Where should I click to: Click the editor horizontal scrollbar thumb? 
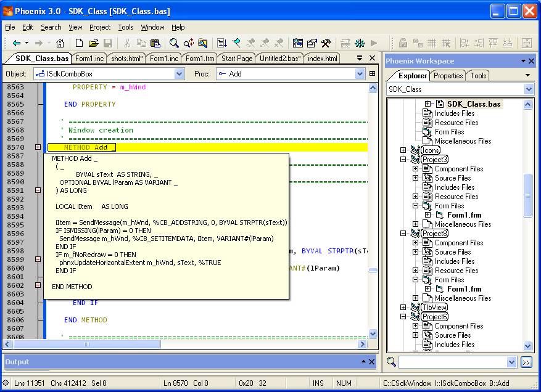[x=86, y=344]
